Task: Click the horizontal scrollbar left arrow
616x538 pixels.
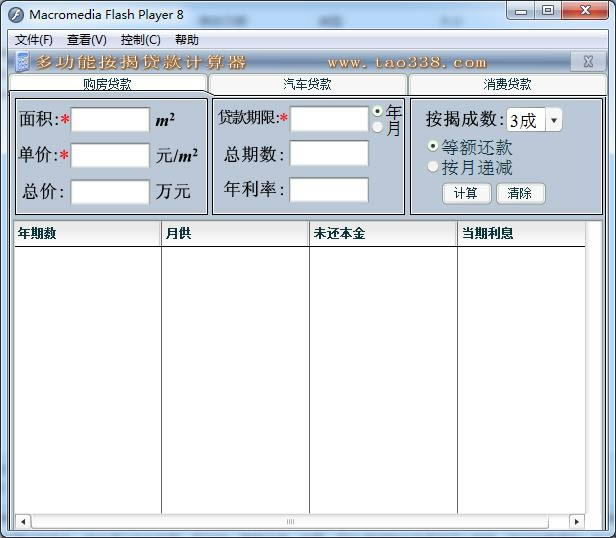Action: pyautogui.click(x=23, y=522)
